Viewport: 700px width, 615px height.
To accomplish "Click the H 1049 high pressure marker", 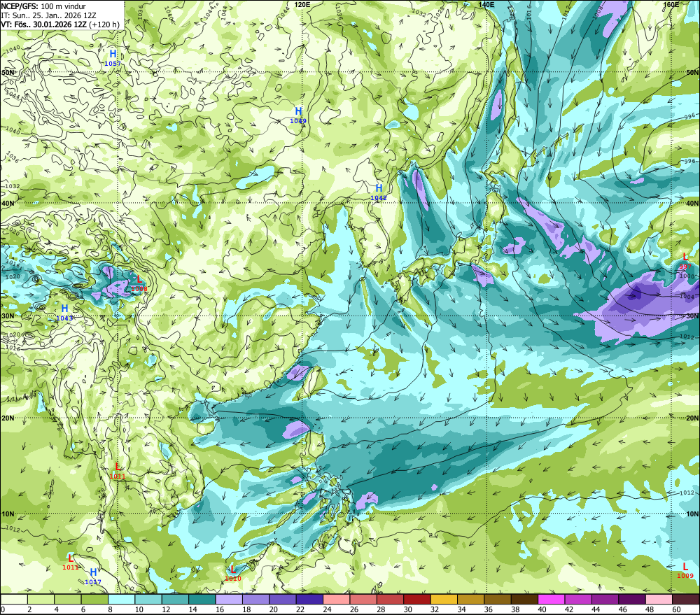I will coord(298,115).
